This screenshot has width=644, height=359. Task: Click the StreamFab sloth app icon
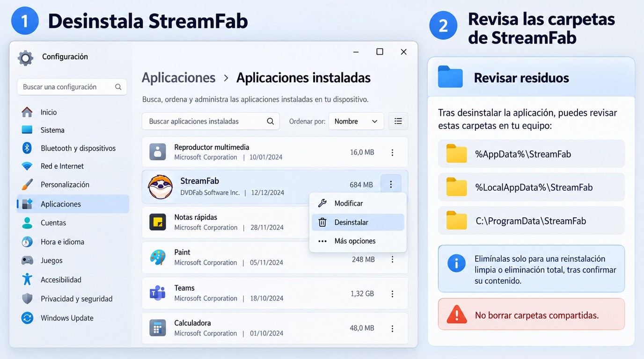pyautogui.click(x=160, y=187)
